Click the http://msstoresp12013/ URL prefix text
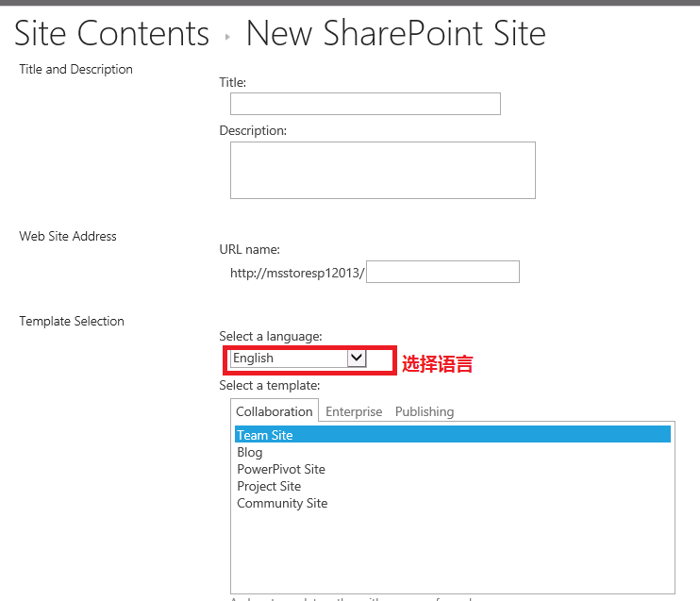Viewport: 700px width, 601px height. pos(297,273)
